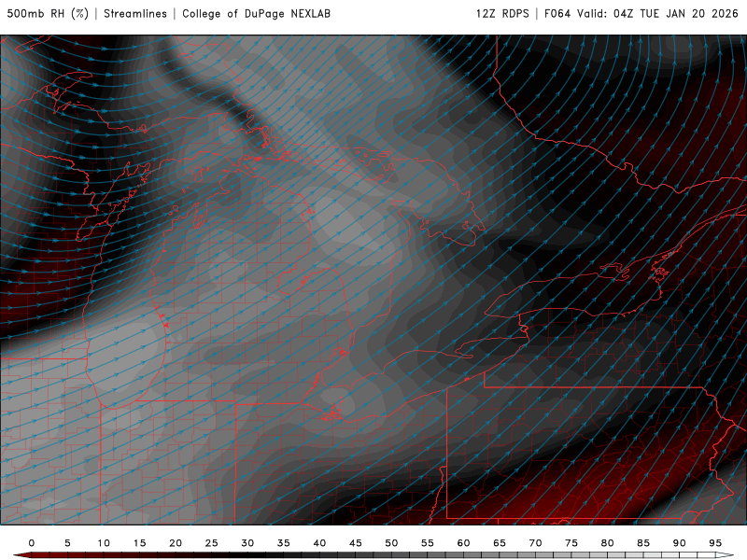Click the colorbar label "45"
The height and width of the screenshot is (560, 747).
point(356,543)
